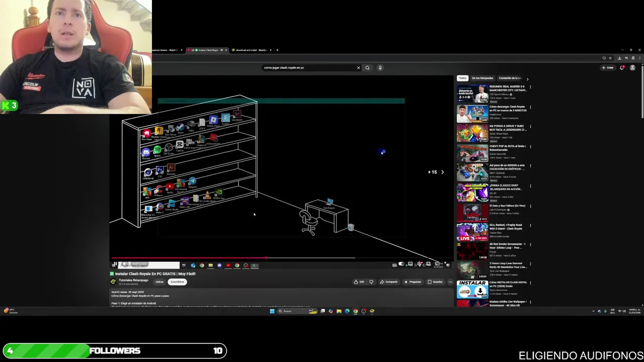Pause the video with the player's pause button
The image size is (644, 362).
[114, 264]
